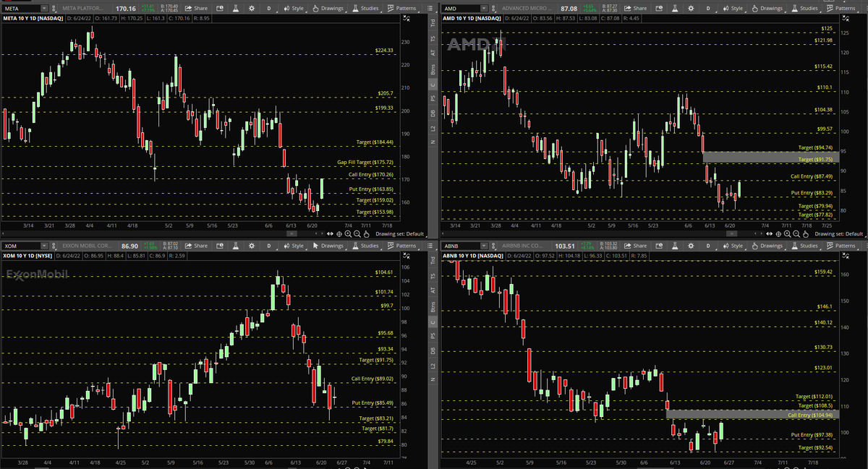The image size is (868, 469).
Task: Open Studies menu in AMD chart
Action: pyautogui.click(x=804, y=8)
